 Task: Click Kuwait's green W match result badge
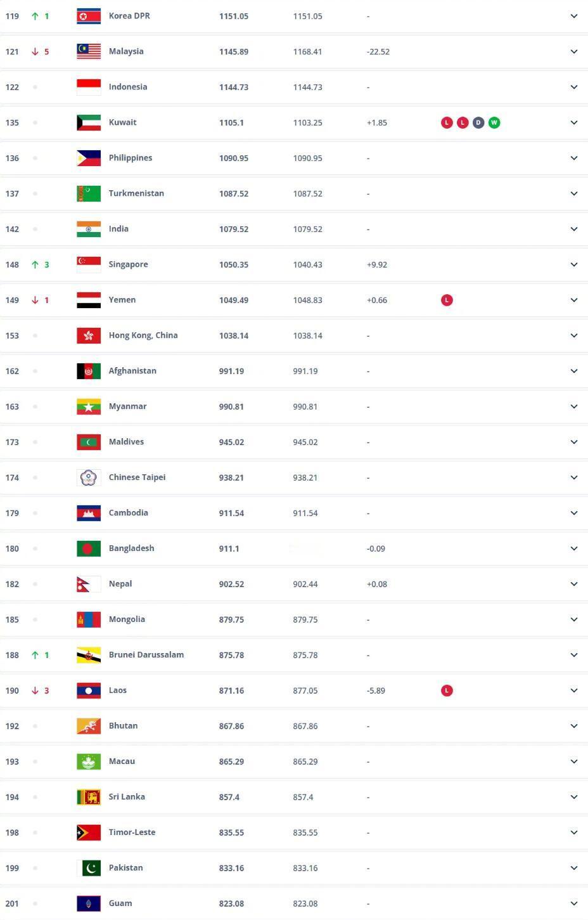pyautogui.click(x=494, y=122)
